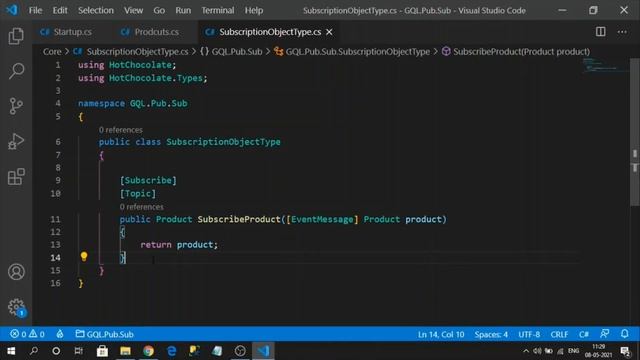Open the feedback icon in status bar
This screenshot has height=360, width=640.
[x=604, y=334]
